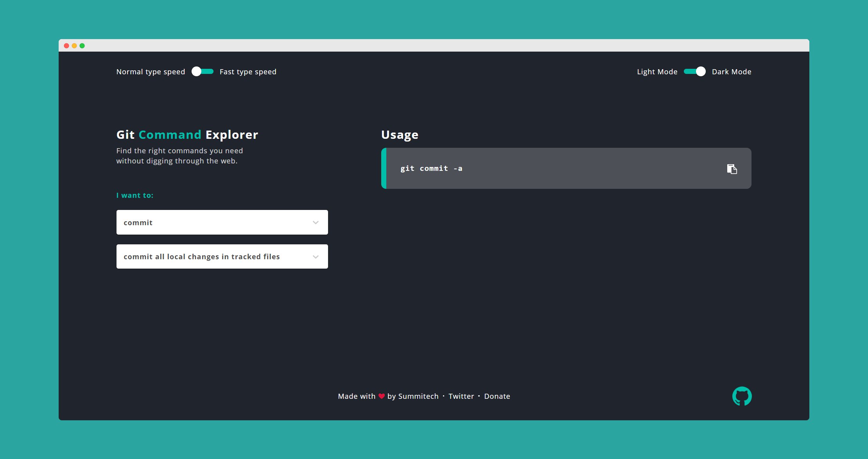Click the 'git commit -a' command text
Viewport: 868px width, 459px height.
431,169
